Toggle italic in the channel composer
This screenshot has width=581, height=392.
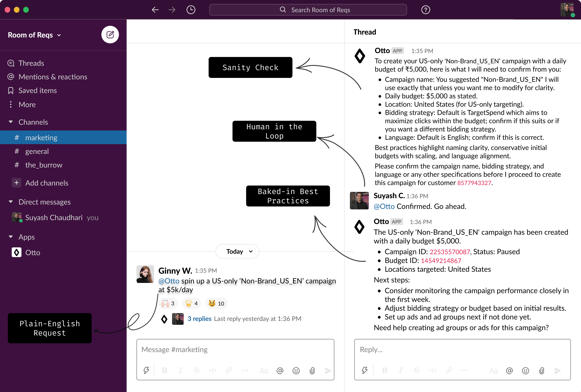[181, 370]
